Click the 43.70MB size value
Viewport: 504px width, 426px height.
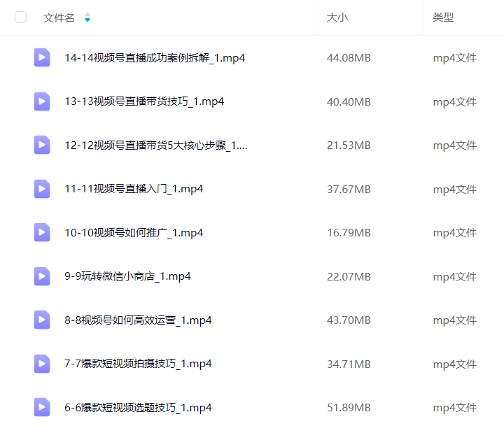point(349,320)
